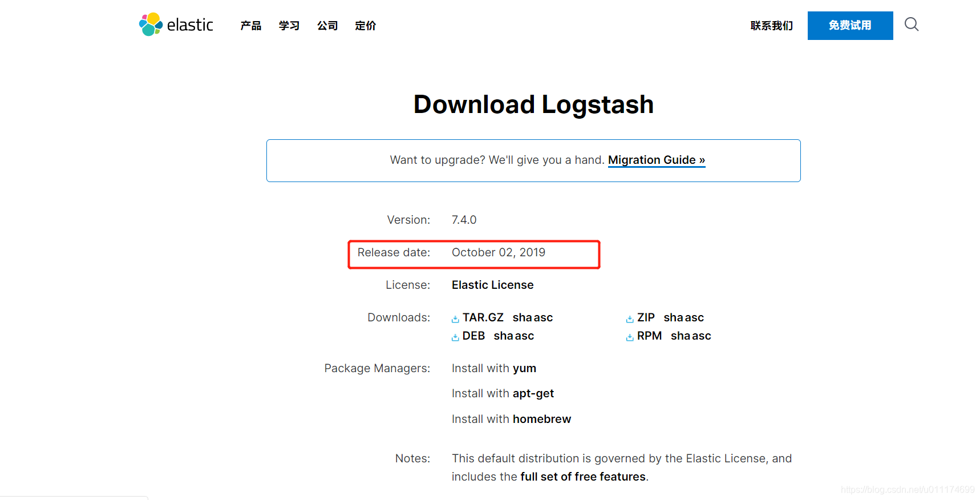The image size is (980, 500).
Task: Open the 学习 menu
Action: pyautogui.click(x=289, y=26)
